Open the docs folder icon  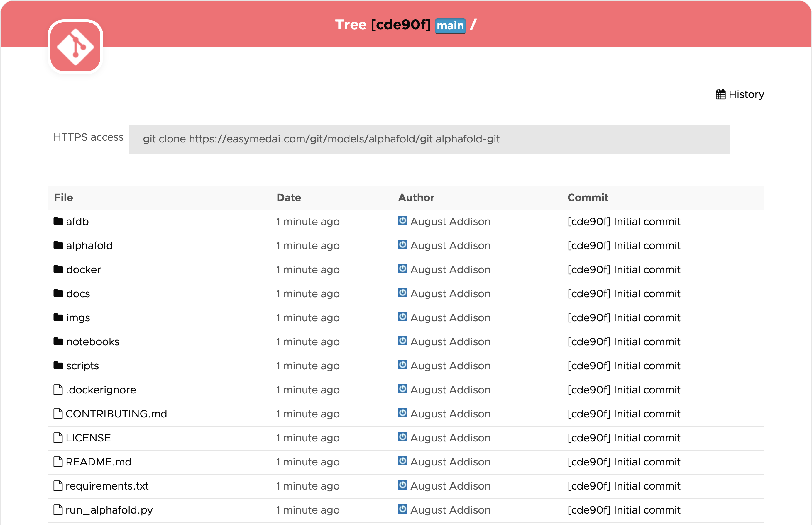pos(58,293)
